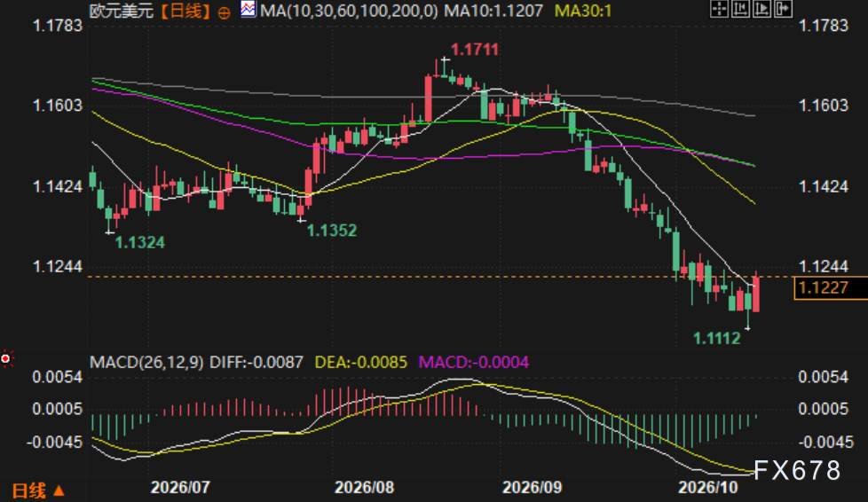Viewport: 868px width, 502px height.
Task: Open the 【日线】 timeframe label
Action: pyautogui.click(x=185, y=11)
